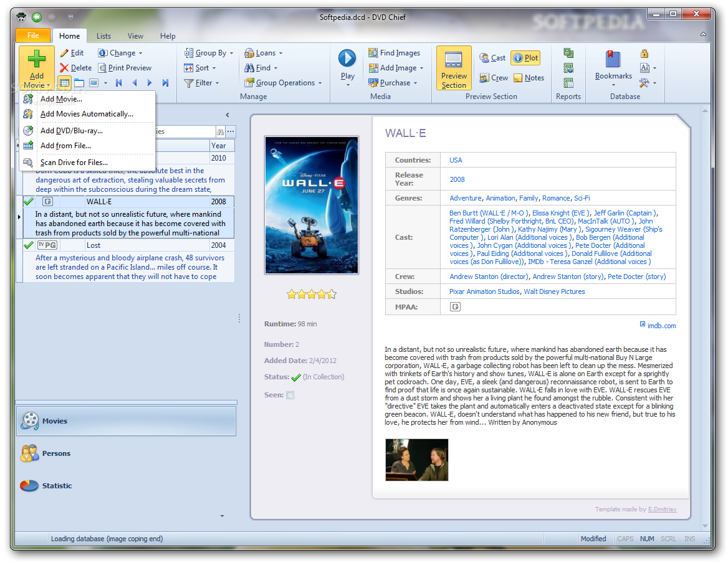The image size is (728, 563).
Task: Open the E.Dmitriev template author link
Action: 662,509
